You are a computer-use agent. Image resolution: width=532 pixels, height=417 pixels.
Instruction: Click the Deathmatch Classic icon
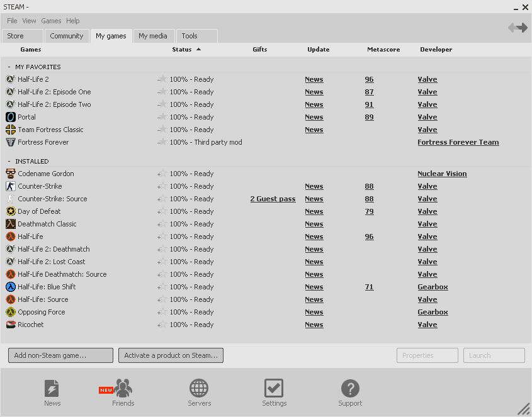tap(11, 224)
